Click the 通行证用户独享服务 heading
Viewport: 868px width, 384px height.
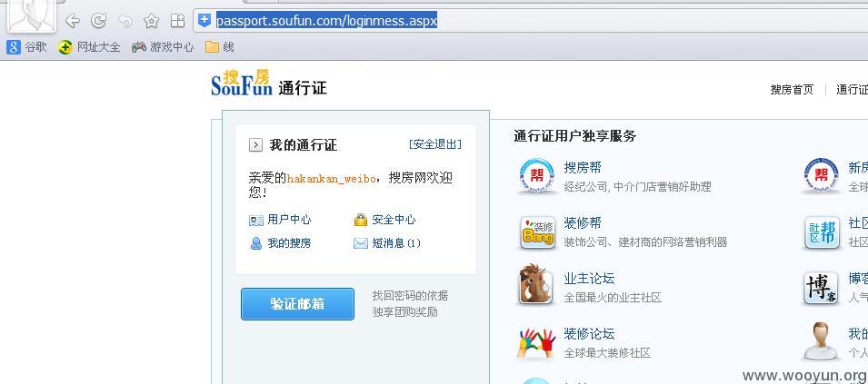click(x=574, y=136)
